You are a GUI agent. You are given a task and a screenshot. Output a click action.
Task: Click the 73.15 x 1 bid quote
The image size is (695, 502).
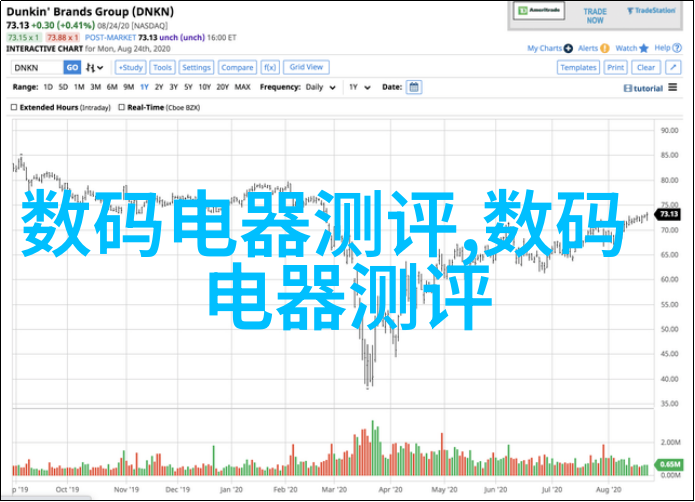click(x=24, y=38)
